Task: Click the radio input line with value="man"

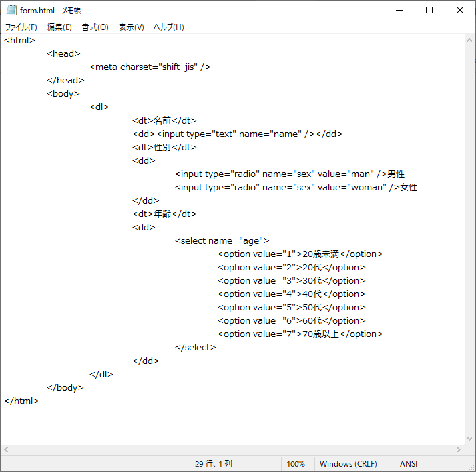Action: [x=290, y=174]
